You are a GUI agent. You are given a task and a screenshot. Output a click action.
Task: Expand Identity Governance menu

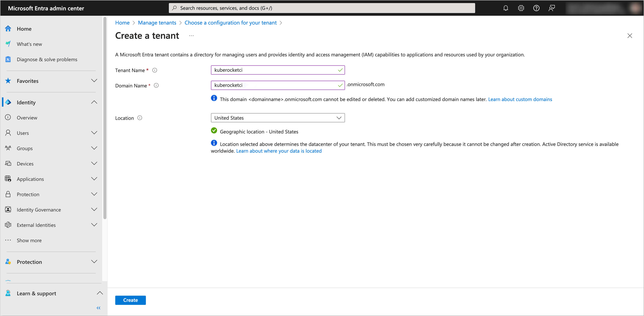pyautogui.click(x=94, y=210)
